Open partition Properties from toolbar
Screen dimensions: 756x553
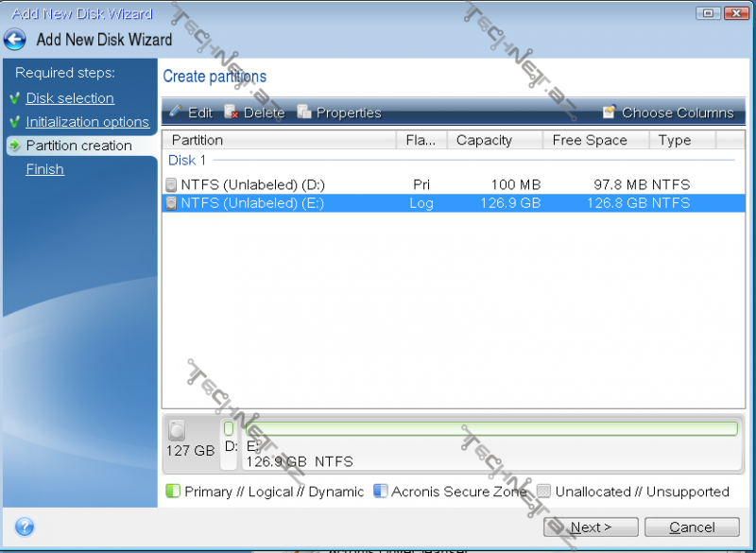pos(304,112)
